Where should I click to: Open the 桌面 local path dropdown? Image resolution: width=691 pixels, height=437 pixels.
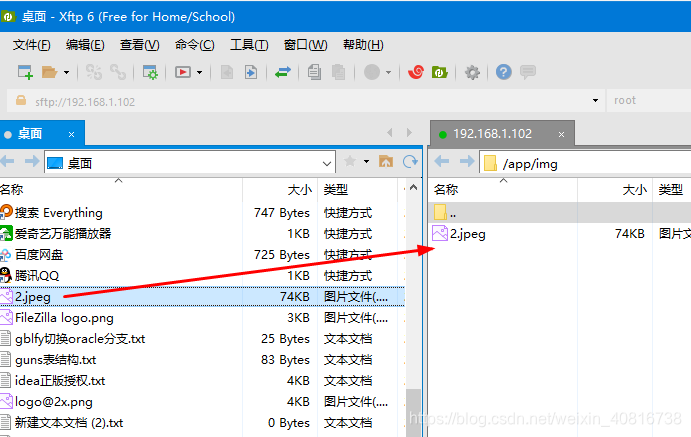coord(327,163)
